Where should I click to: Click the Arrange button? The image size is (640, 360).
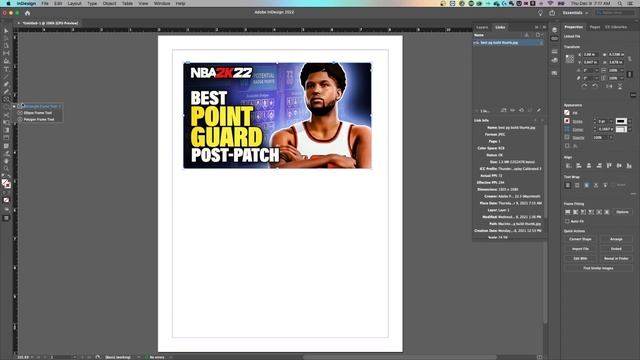click(x=616, y=239)
